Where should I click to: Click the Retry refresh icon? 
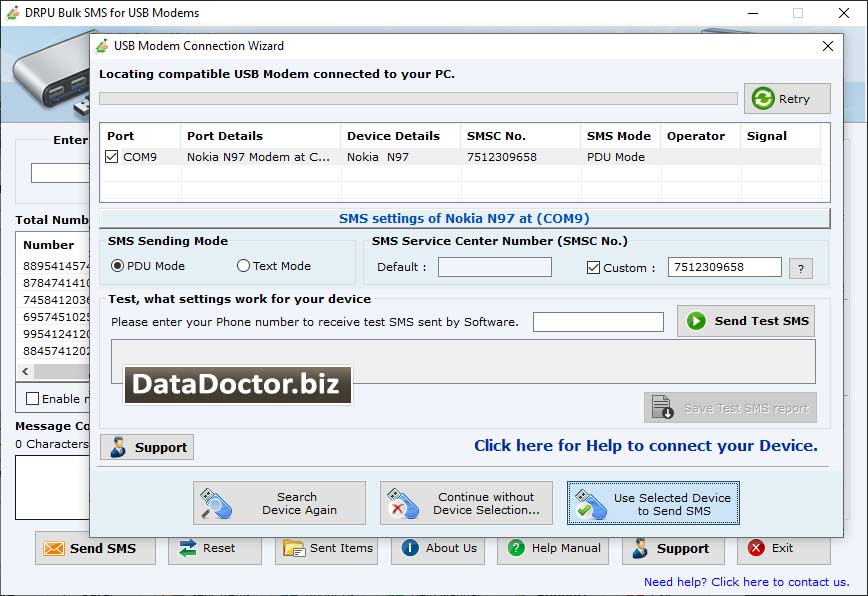click(761, 98)
